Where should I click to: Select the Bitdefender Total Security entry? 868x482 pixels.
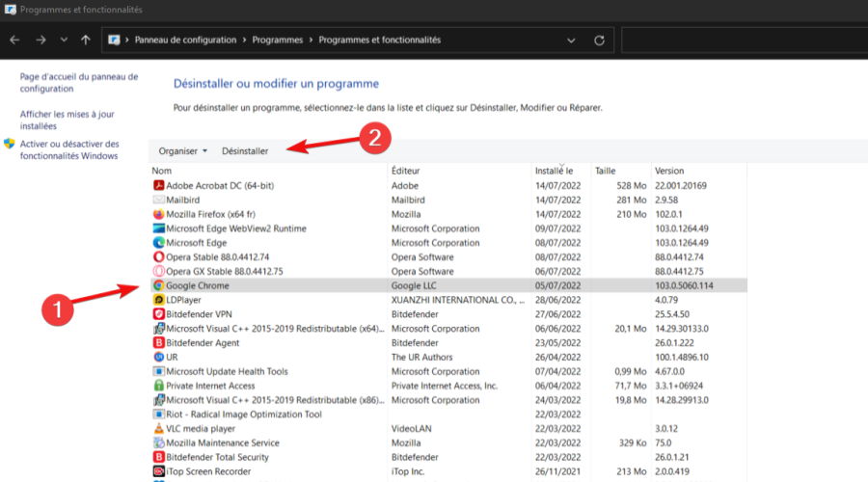pyautogui.click(x=218, y=457)
